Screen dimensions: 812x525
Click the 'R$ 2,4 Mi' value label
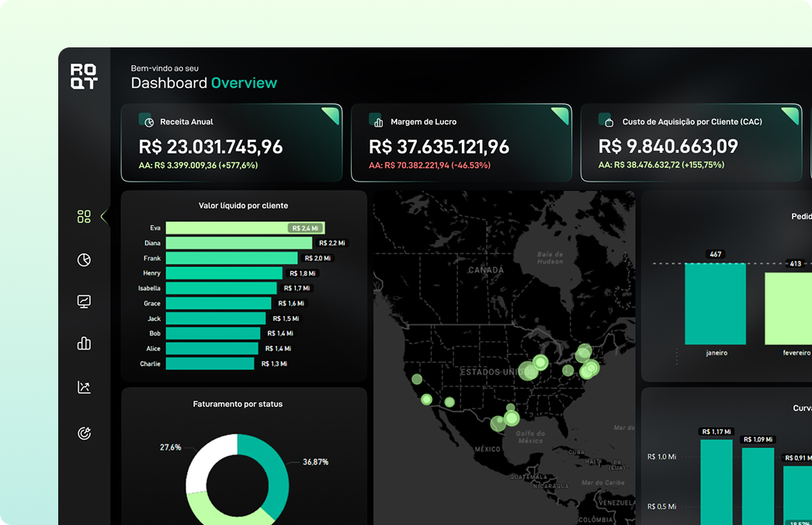click(305, 228)
